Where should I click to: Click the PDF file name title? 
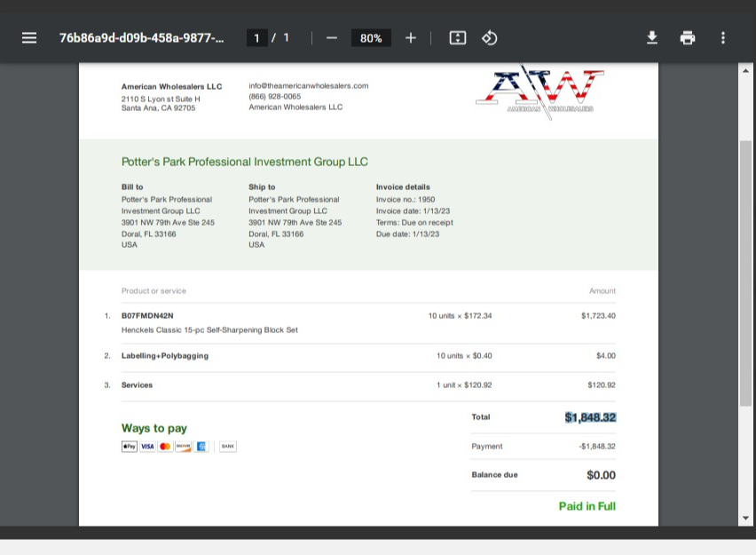click(141, 37)
